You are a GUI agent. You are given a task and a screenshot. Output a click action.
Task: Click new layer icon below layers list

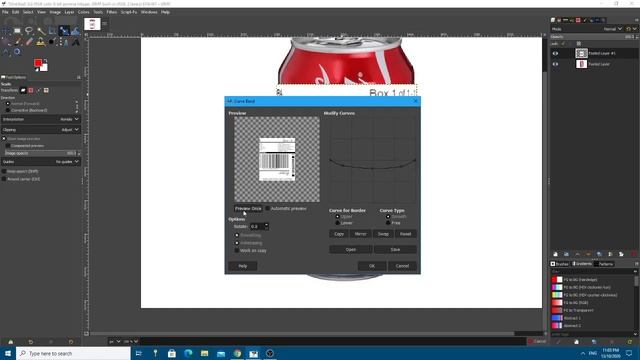[x=556, y=254]
